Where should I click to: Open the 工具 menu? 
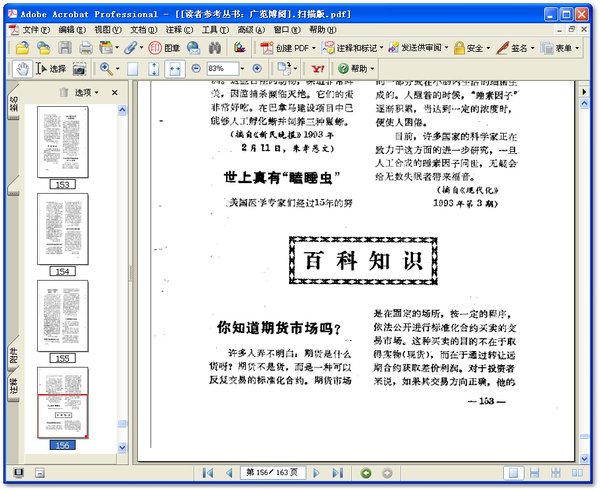point(215,29)
